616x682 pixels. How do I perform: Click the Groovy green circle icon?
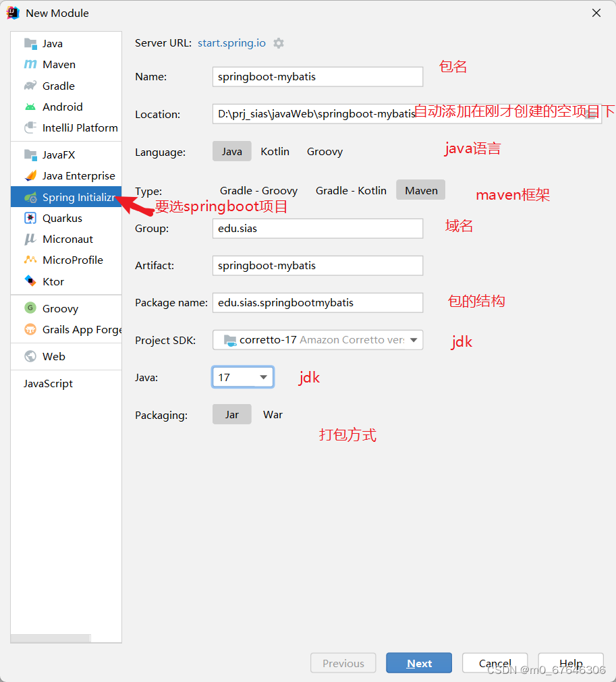30,308
